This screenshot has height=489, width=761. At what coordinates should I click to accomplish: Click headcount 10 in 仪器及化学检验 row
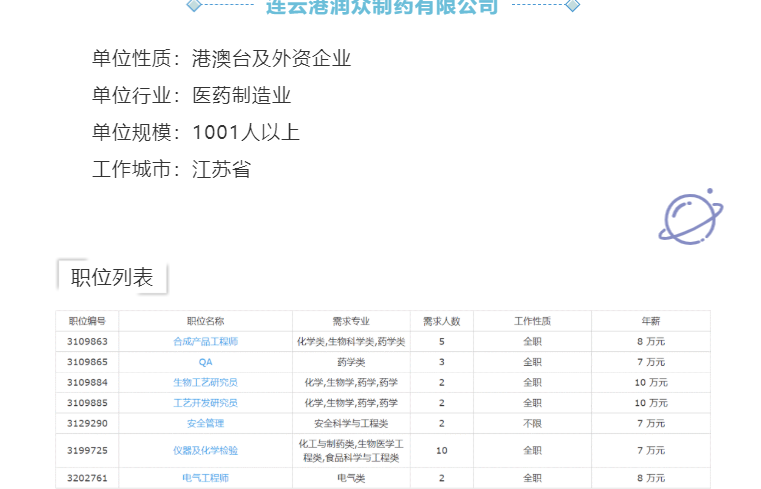point(442,450)
